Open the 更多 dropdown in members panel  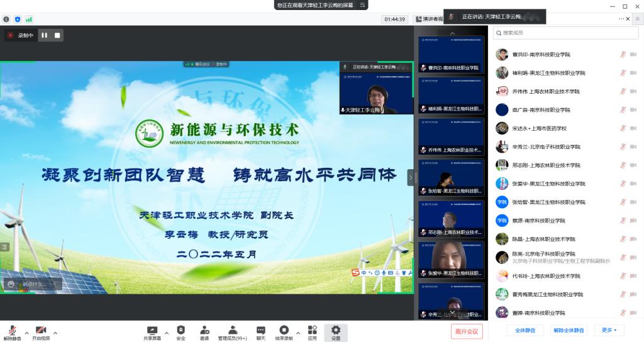pos(608,330)
